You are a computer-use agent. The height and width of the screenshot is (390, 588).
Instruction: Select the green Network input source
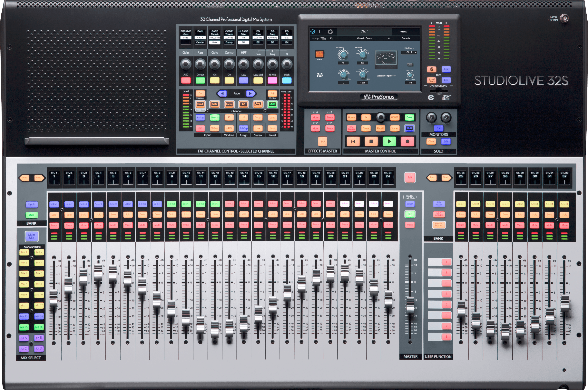[215, 117]
